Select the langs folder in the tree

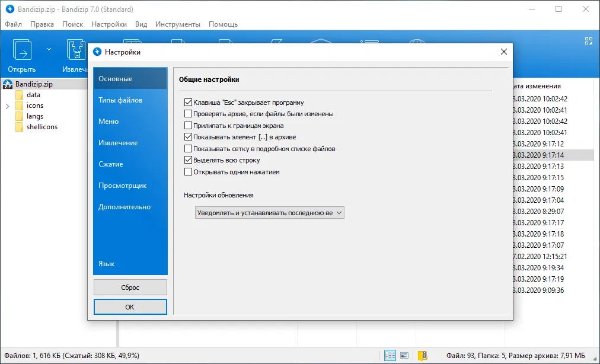35,116
